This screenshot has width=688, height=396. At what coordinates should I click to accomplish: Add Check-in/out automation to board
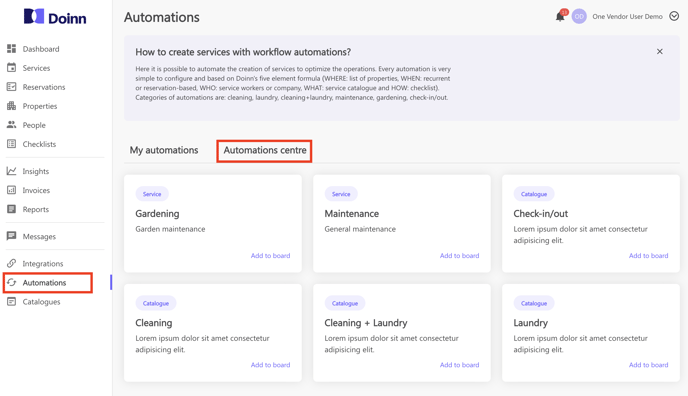[649, 255]
